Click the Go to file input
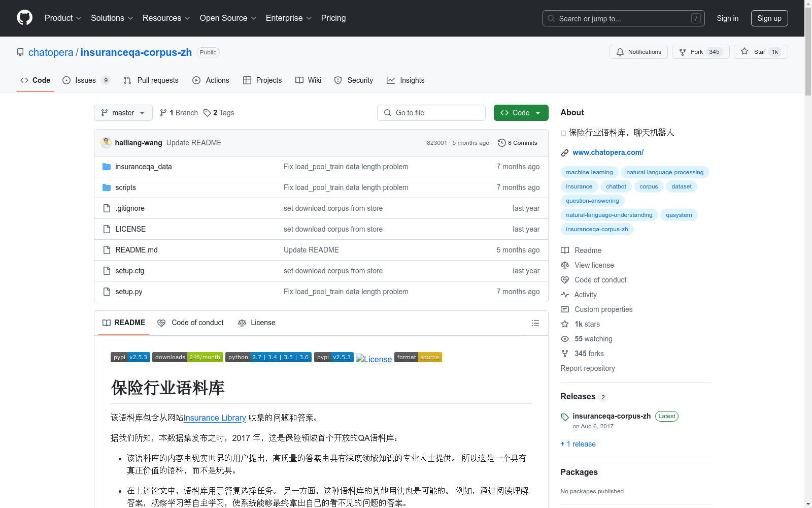The image size is (812, 508). point(431,113)
